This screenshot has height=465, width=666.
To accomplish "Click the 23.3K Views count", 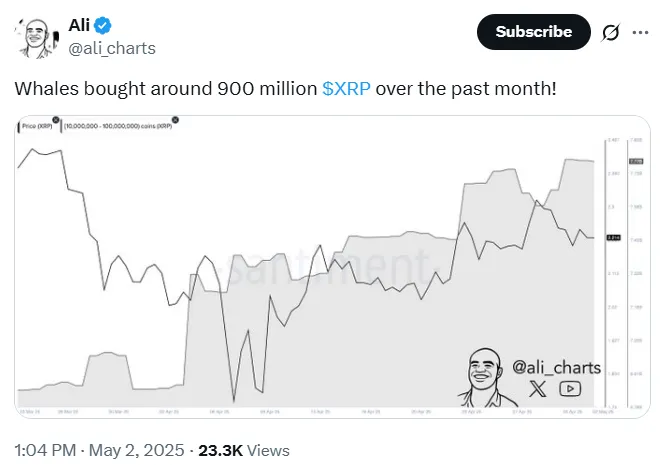I will [x=244, y=450].
